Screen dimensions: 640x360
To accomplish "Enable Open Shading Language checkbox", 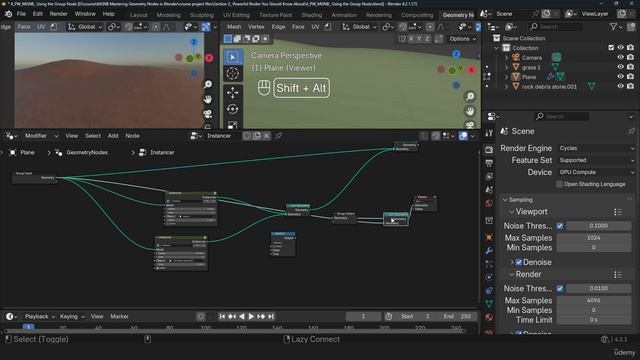I will [560, 184].
